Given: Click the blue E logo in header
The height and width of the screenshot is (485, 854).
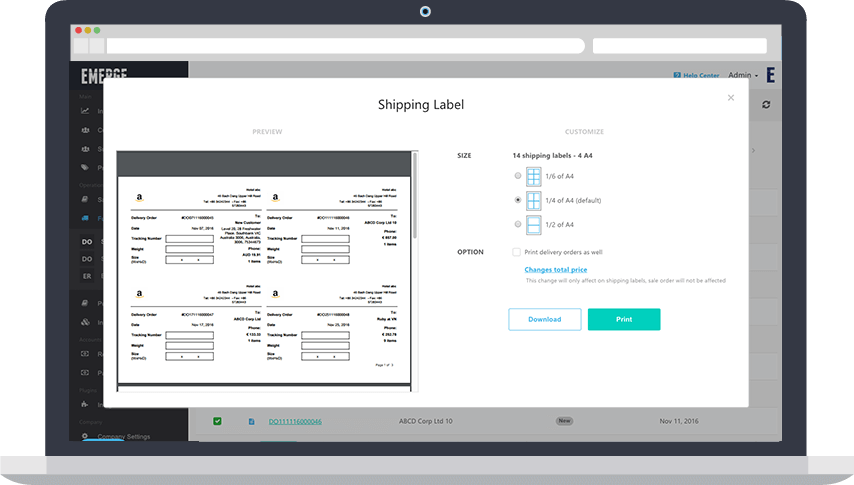Looking at the screenshot, I should point(771,75).
